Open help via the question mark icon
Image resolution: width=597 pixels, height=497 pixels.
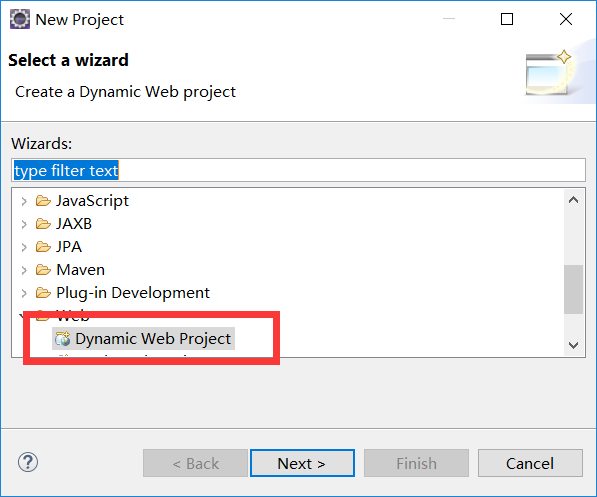[28, 462]
